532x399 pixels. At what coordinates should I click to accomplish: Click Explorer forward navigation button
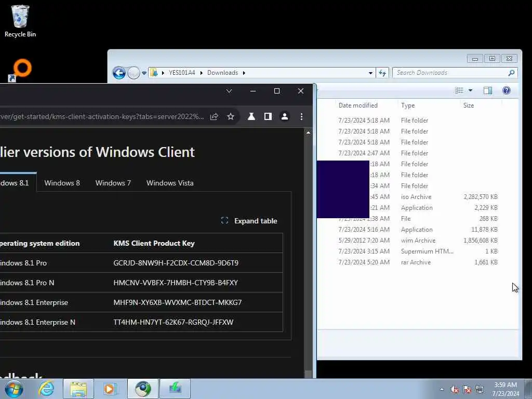pos(134,73)
